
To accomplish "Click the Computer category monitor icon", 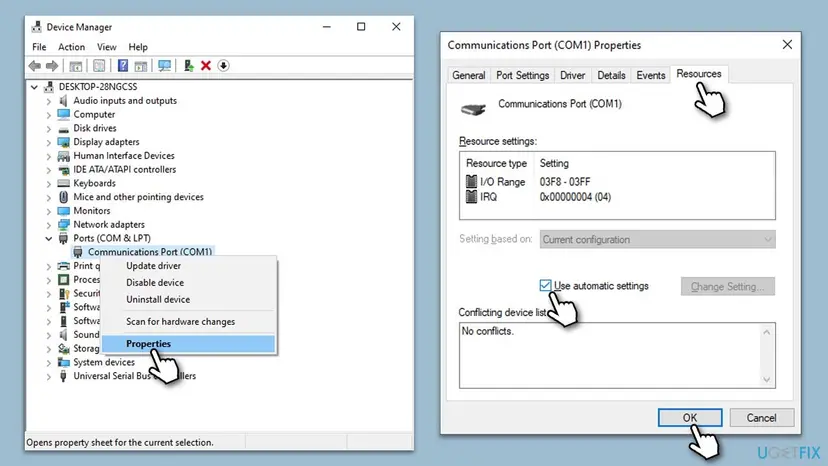I will click(x=63, y=115).
